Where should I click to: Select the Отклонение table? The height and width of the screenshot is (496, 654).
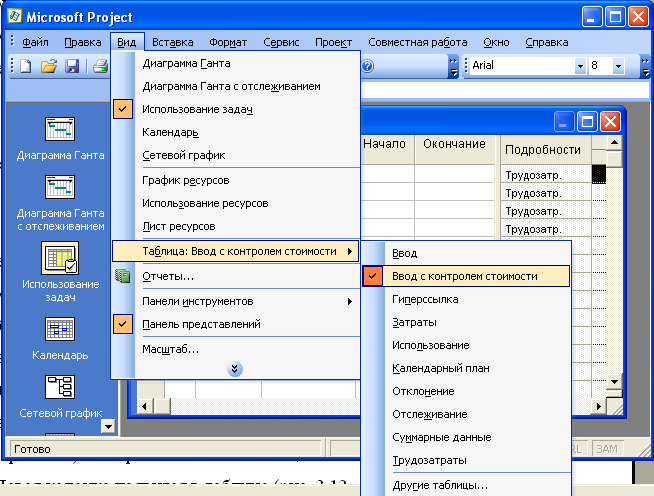tap(466, 391)
